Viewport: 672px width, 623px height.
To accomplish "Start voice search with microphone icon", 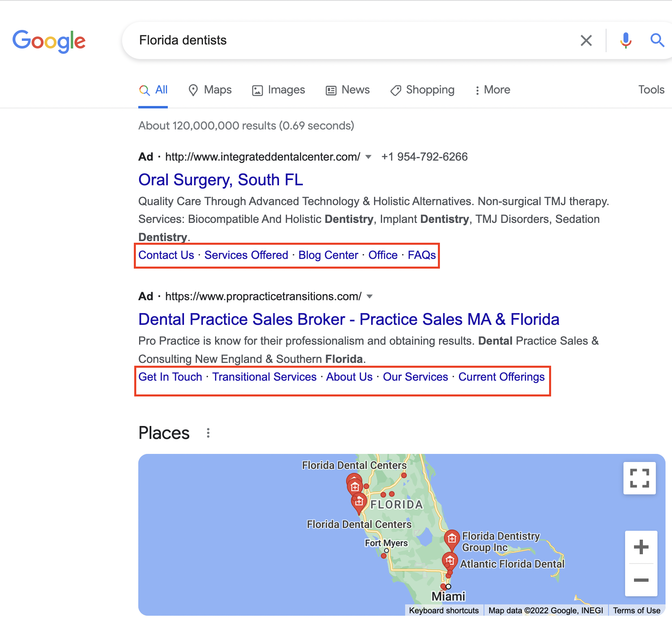I will point(626,40).
